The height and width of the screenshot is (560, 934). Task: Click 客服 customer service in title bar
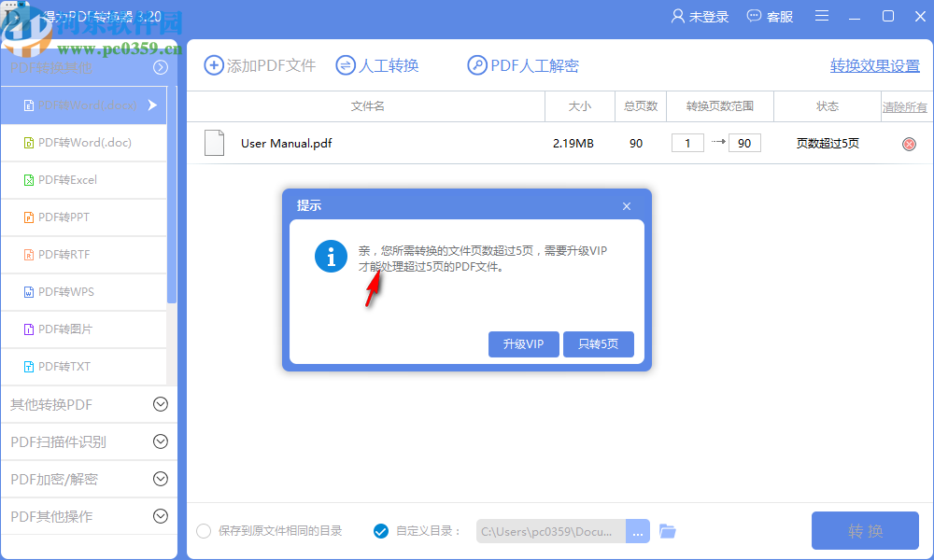(x=770, y=16)
